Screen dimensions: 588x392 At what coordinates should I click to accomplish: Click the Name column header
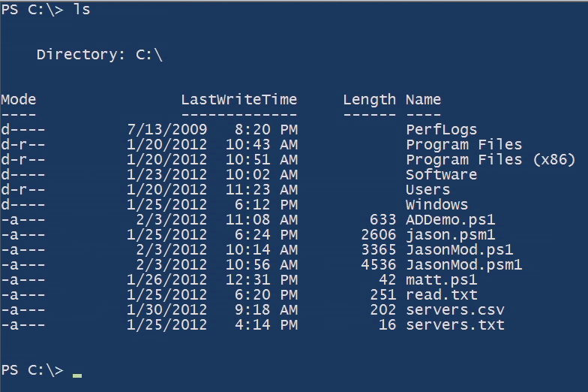click(423, 99)
